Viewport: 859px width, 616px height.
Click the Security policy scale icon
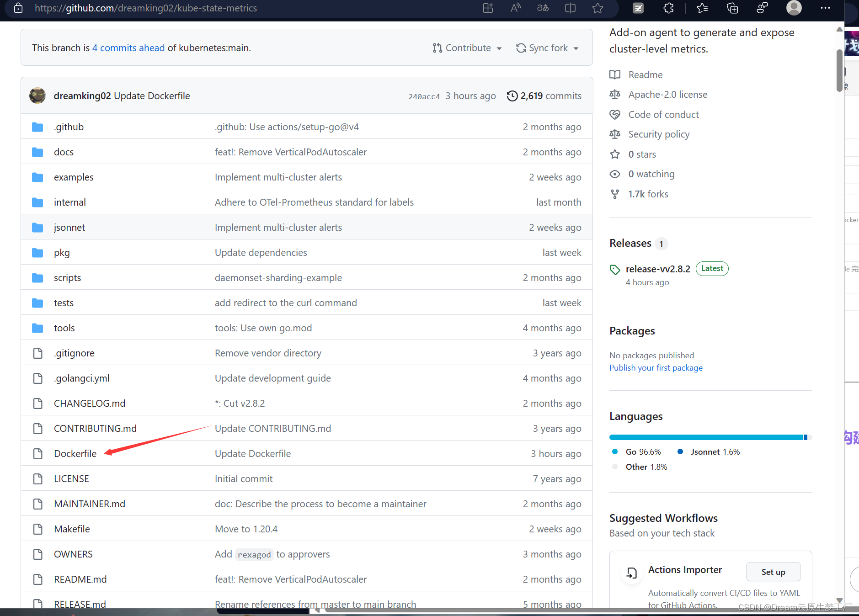coord(615,134)
